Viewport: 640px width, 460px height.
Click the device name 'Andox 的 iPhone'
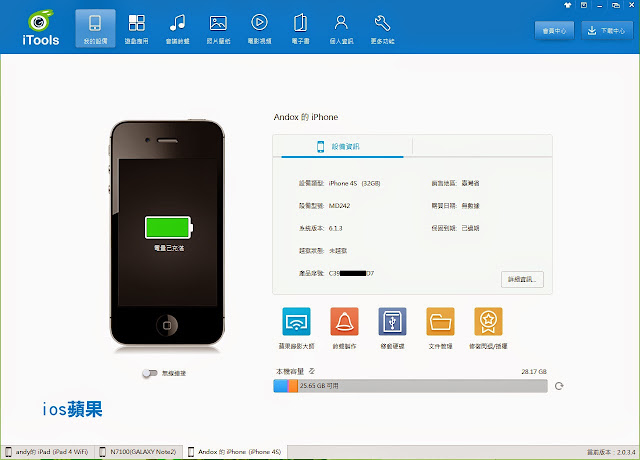coord(306,117)
